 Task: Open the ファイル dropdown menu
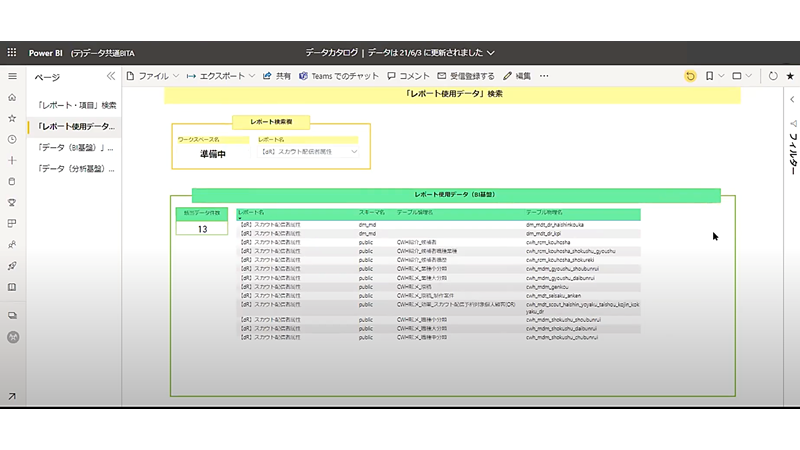click(153, 76)
